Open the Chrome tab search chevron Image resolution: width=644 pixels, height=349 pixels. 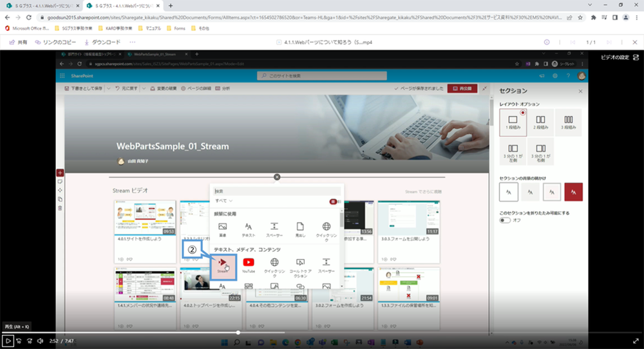tap(590, 5)
